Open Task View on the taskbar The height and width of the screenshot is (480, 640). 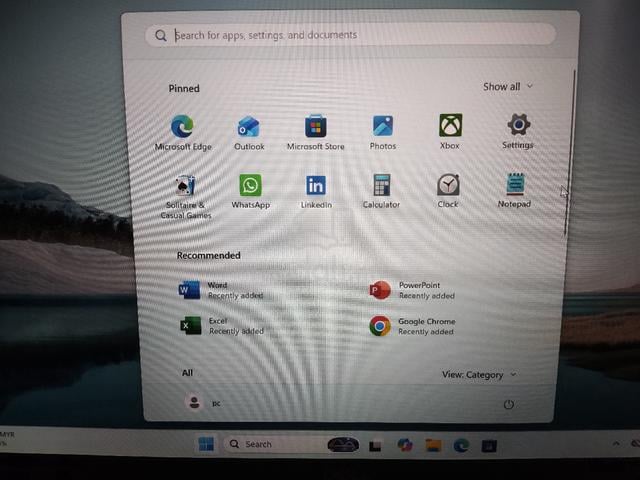(x=376, y=445)
